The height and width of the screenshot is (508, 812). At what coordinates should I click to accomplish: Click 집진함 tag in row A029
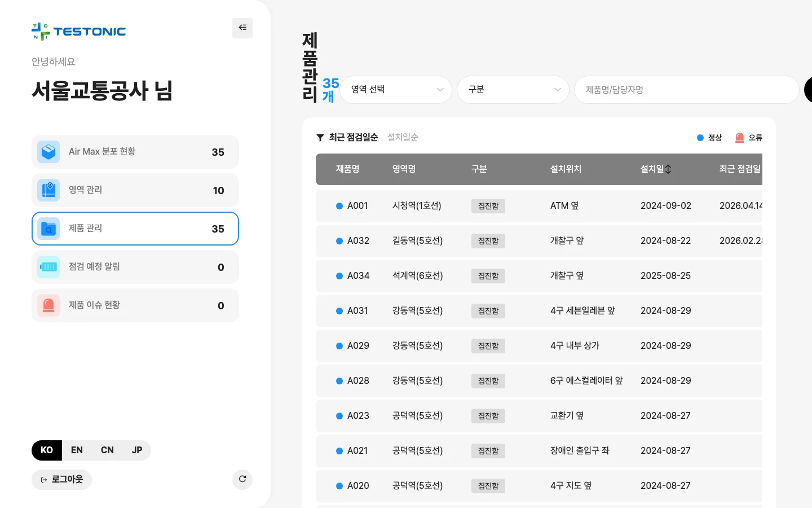488,346
